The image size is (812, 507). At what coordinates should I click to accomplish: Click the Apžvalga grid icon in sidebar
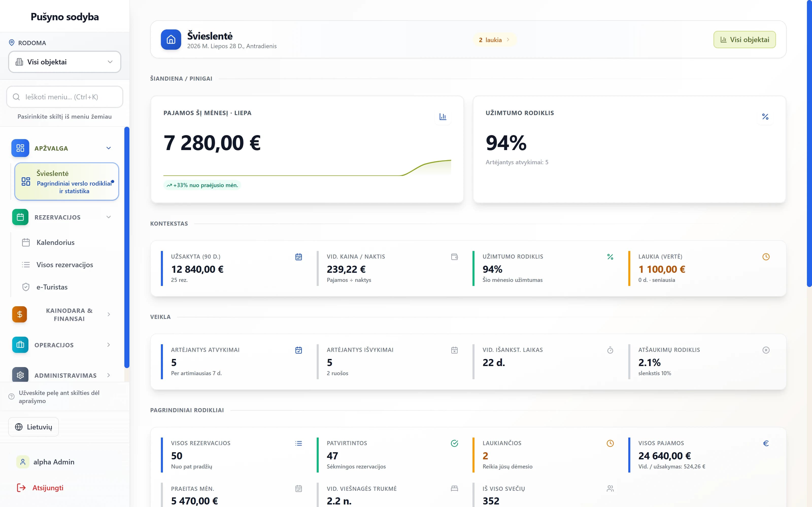point(20,148)
